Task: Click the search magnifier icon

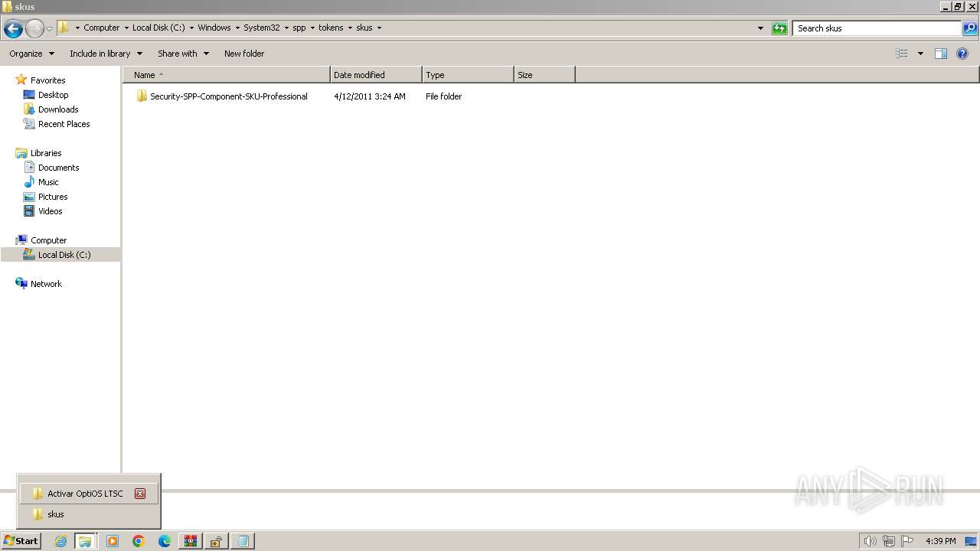Action: pyautogui.click(x=970, y=28)
